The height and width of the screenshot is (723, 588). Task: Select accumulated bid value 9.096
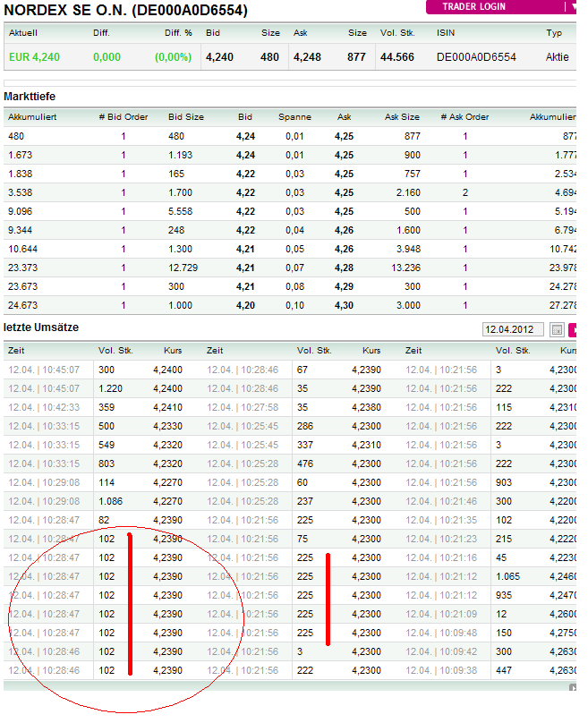point(21,212)
